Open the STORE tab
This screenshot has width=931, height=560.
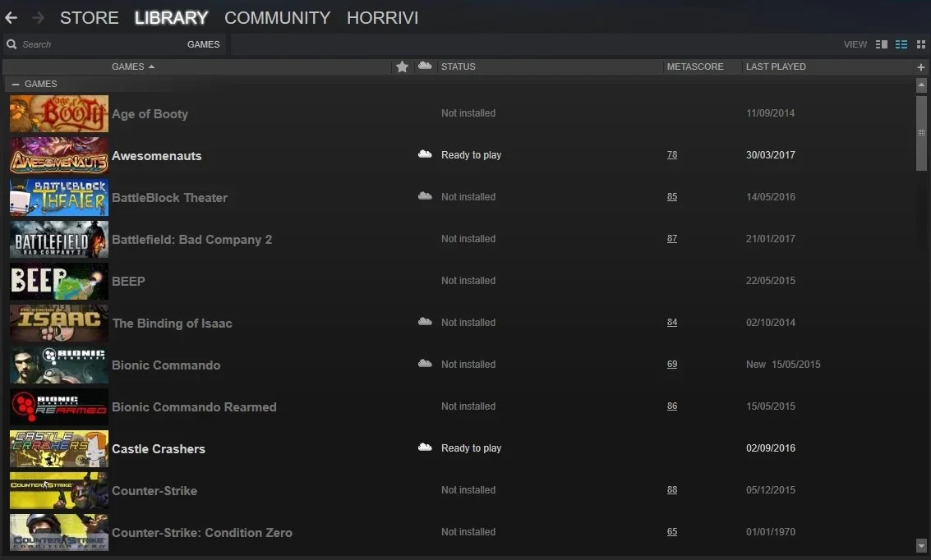point(89,18)
